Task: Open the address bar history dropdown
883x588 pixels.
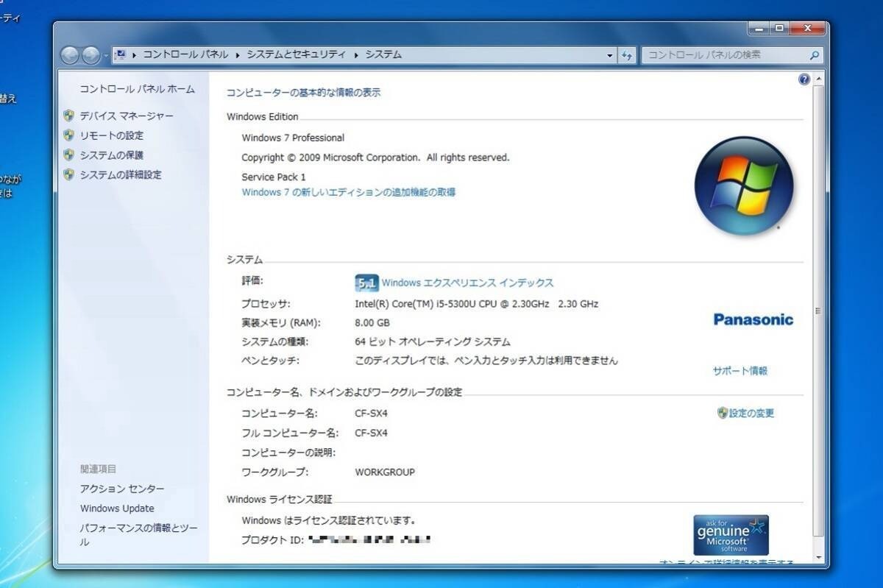Action: (x=610, y=55)
